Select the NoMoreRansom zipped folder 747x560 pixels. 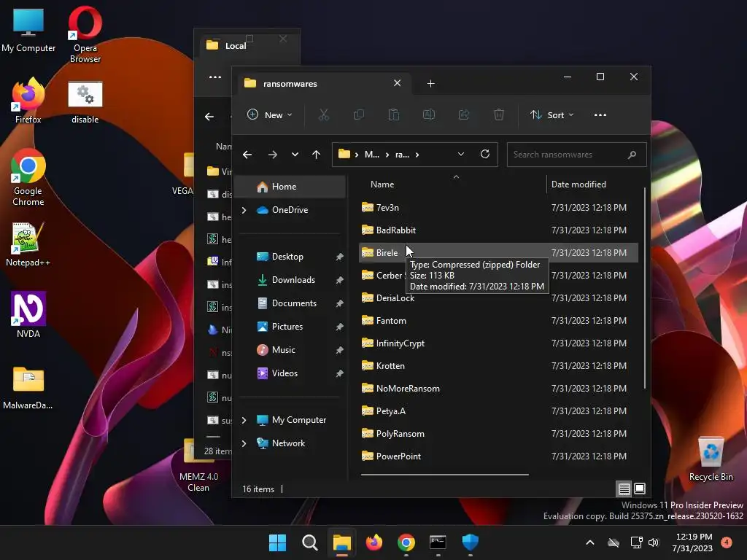click(x=498, y=389)
